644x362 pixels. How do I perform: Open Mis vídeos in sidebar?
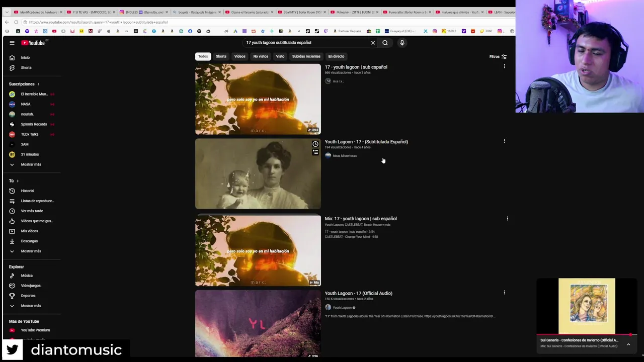[x=30, y=231]
